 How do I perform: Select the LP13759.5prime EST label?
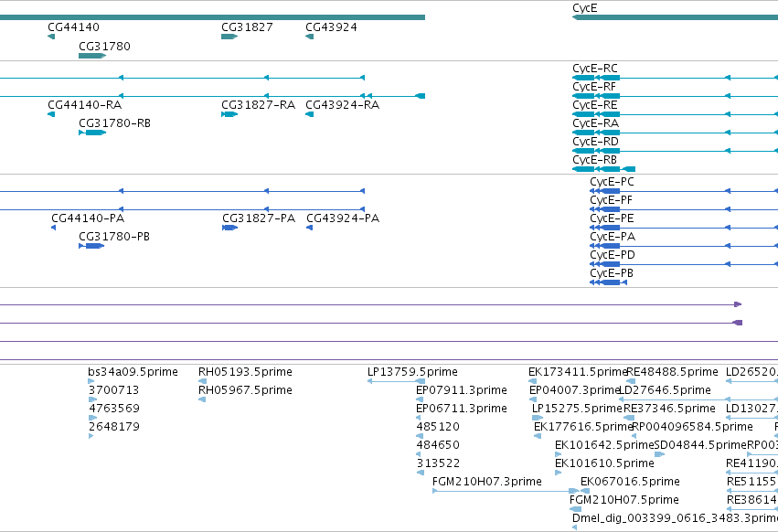tap(413, 372)
